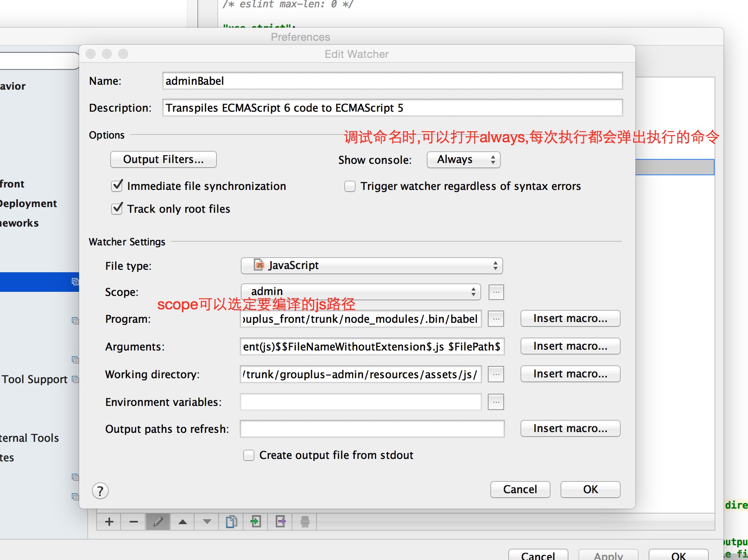748x560 pixels.
Task: Select Tool Support in the Preferences sidebar
Action: click(x=35, y=379)
